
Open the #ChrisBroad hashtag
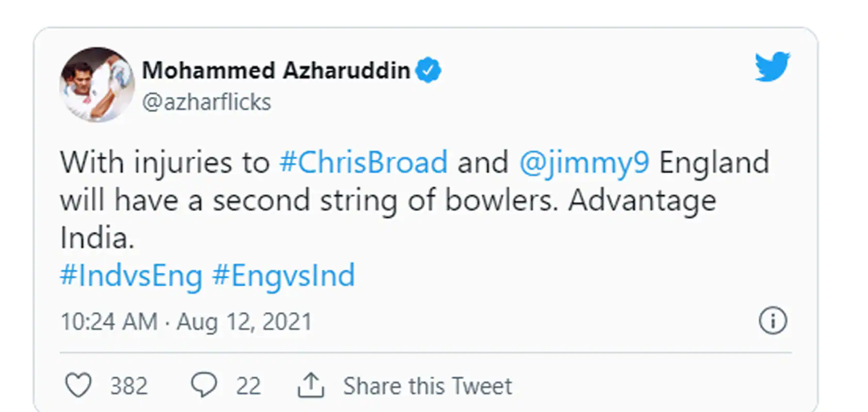tap(363, 163)
